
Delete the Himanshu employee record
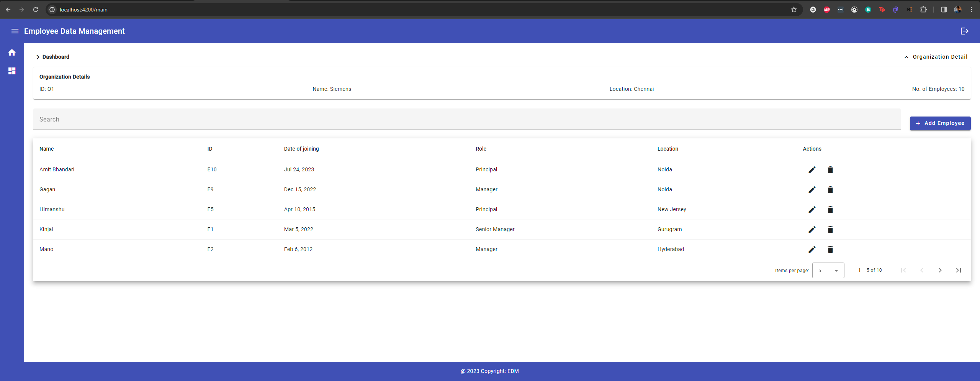tap(830, 209)
